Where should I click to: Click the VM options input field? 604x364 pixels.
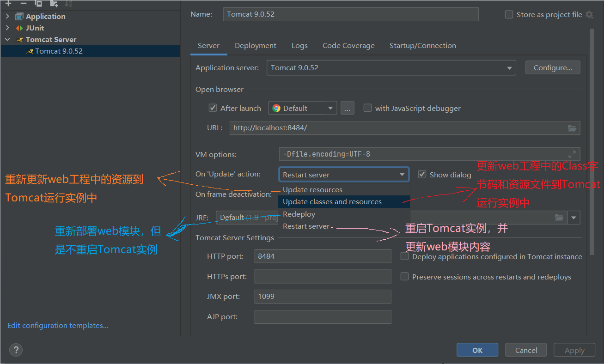[x=429, y=154]
